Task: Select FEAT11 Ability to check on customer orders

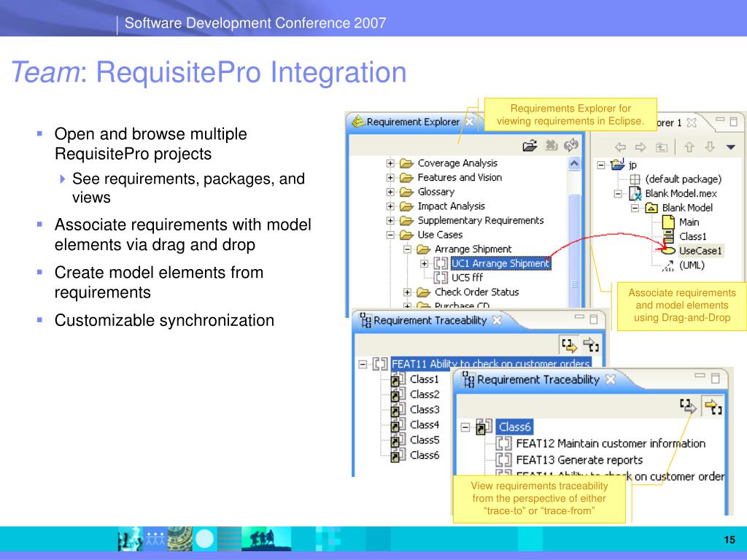Action: click(491, 364)
